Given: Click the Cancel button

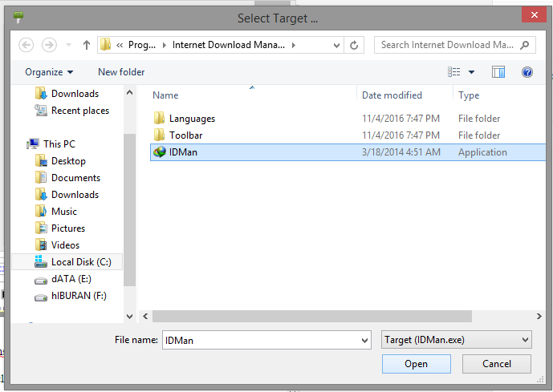Looking at the screenshot, I should click(x=497, y=364).
